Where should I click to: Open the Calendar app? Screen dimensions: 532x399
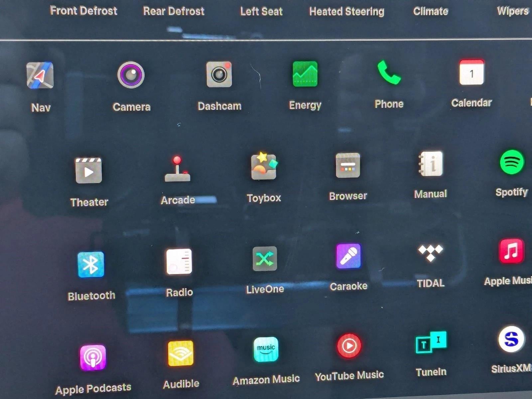(471, 72)
